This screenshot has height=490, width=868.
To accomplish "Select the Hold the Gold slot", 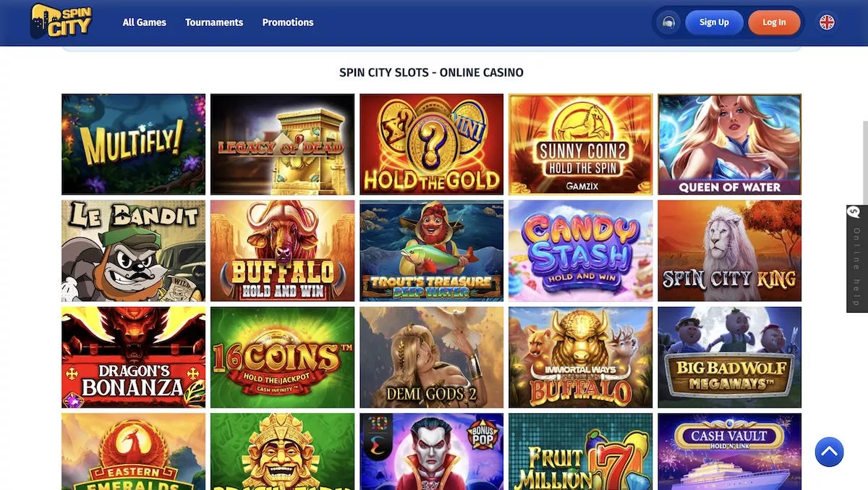I will 431,144.
